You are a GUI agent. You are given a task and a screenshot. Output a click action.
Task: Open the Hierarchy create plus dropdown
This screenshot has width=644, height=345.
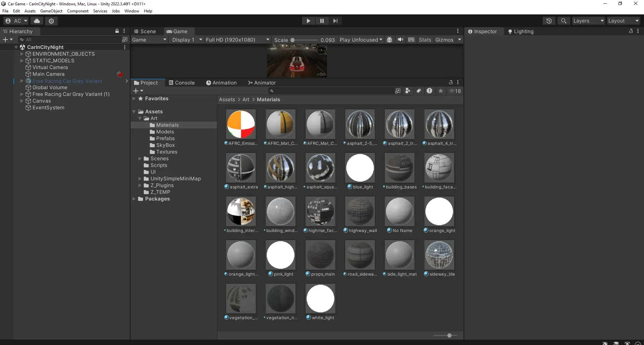(x=7, y=40)
